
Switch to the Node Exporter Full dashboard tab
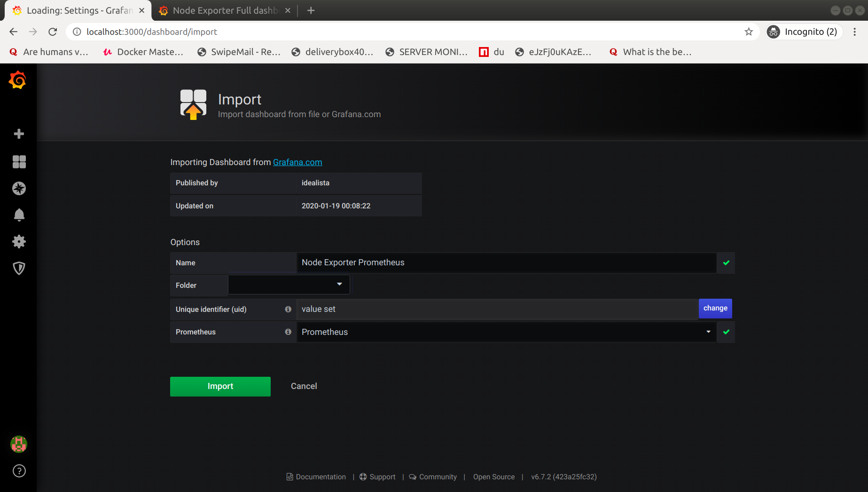pos(225,10)
